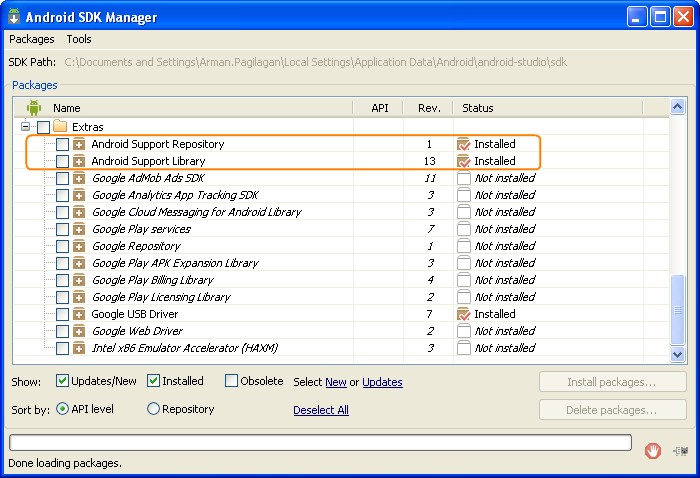This screenshot has width=700, height=478.
Task: Check the Android Support Repository checkbox
Action: click(x=62, y=144)
